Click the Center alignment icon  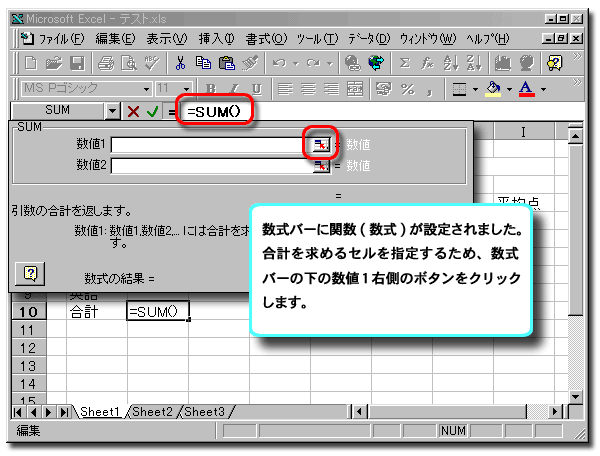click(308, 89)
